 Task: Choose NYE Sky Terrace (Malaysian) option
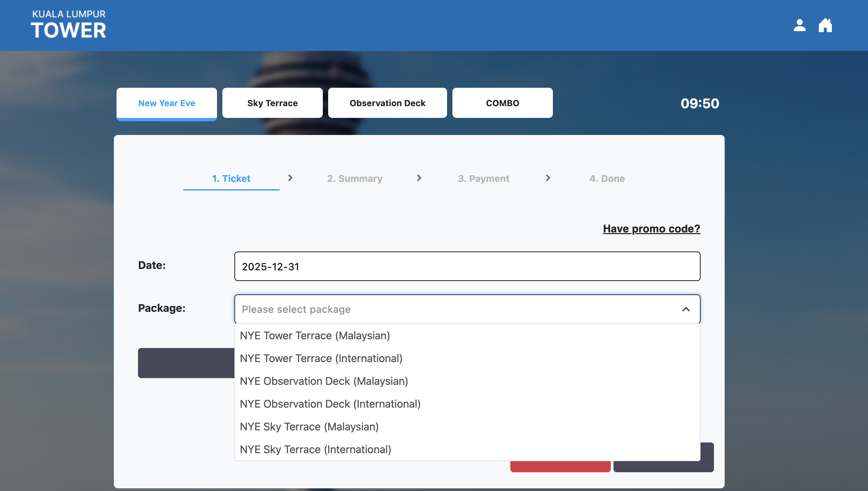[309, 427]
